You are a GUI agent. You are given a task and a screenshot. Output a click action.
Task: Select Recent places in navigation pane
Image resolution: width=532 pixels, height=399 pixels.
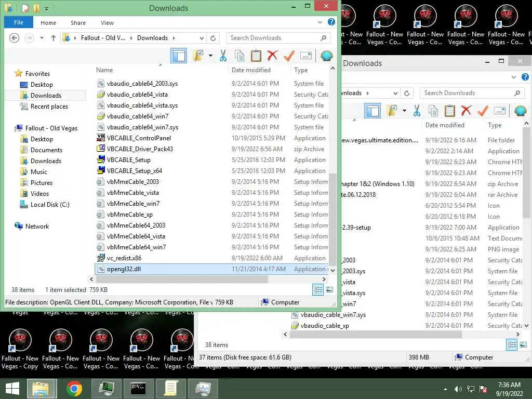(x=49, y=106)
